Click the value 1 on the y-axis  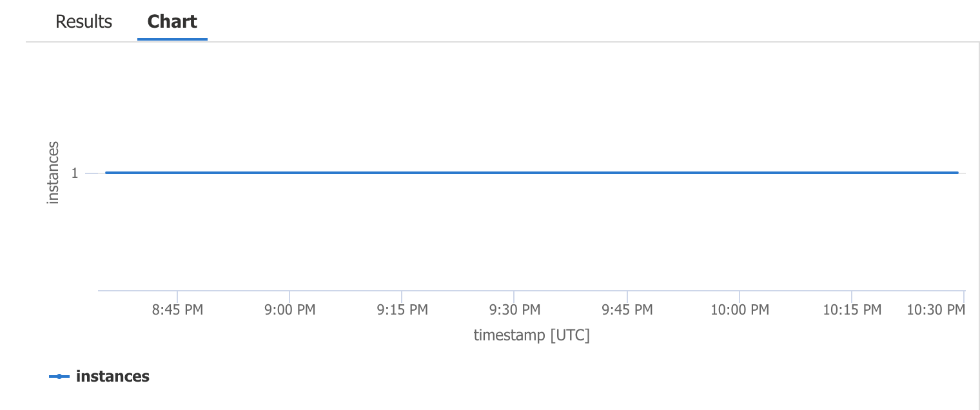[x=75, y=173]
